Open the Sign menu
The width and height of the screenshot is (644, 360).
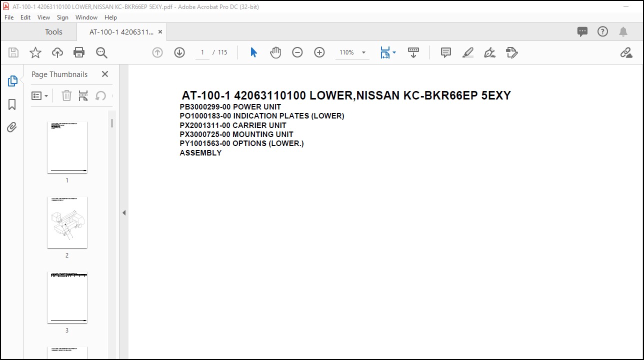coord(62,17)
